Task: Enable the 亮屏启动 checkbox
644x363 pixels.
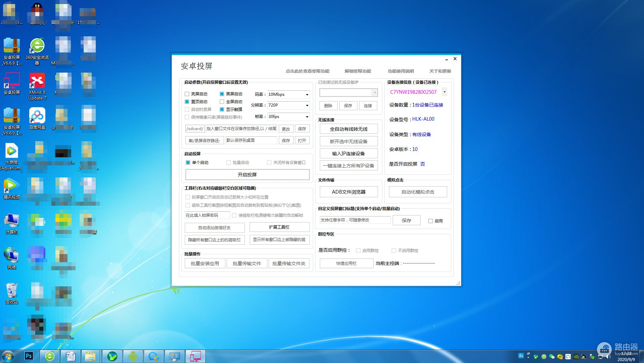Action: (187, 94)
